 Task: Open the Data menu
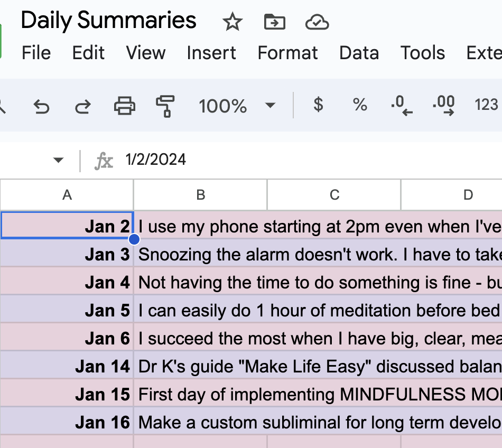pyautogui.click(x=359, y=53)
